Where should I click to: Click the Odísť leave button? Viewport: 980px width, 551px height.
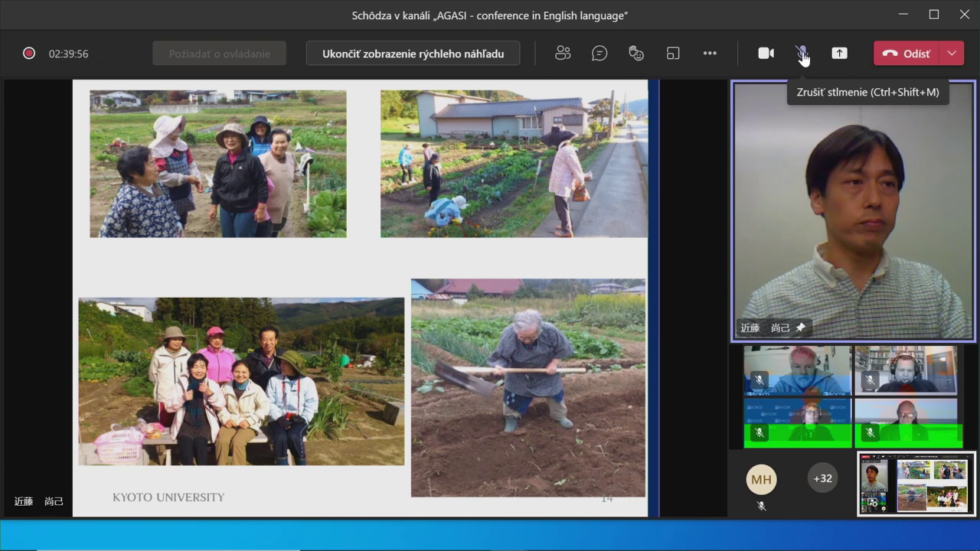coord(906,53)
